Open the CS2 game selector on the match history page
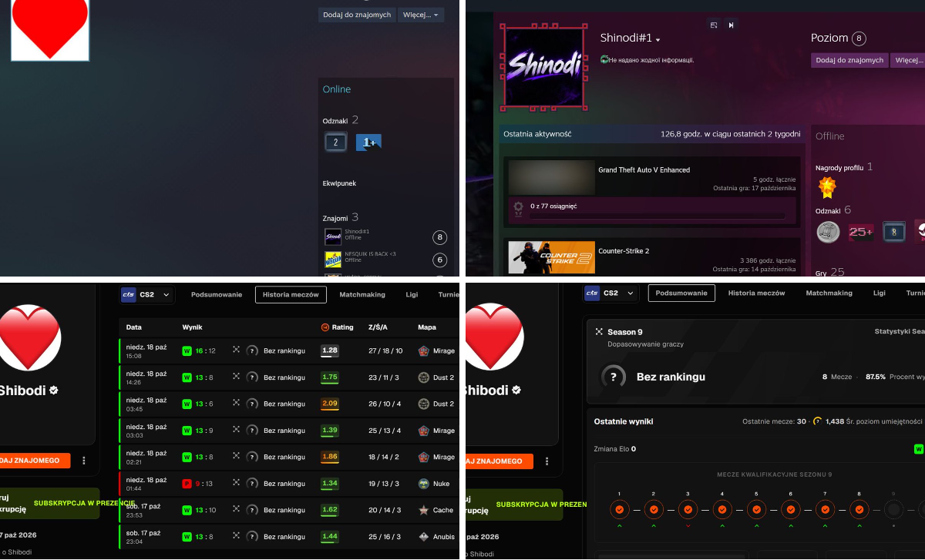 pos(147,294)
